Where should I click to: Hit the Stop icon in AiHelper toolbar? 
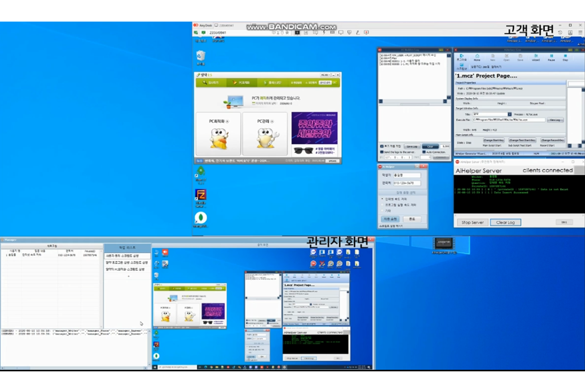tap(565, 57)
